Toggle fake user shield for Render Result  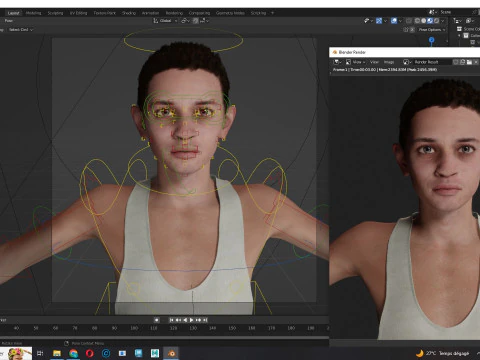[456, 62]
